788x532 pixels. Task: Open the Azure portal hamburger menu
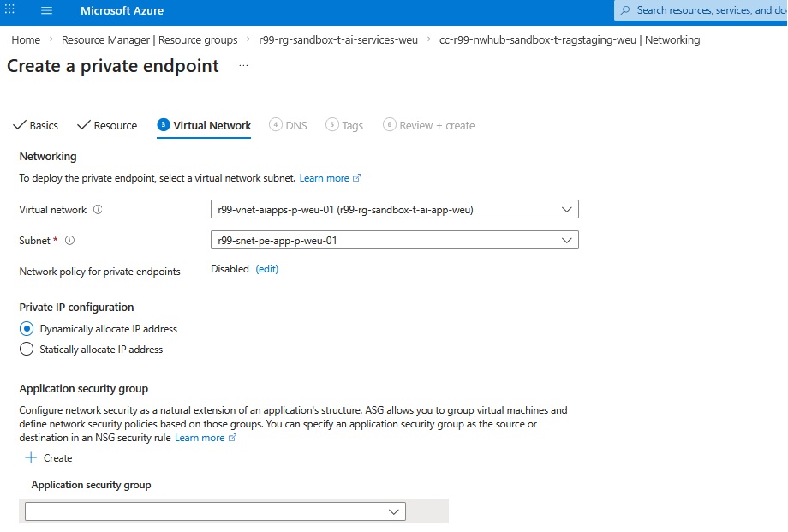tap(46, 11)
